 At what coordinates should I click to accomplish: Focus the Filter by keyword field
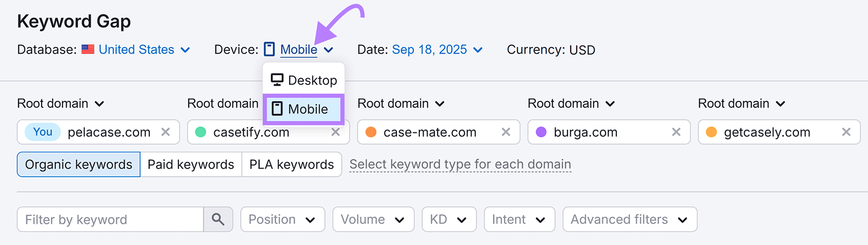click(111, 220)
